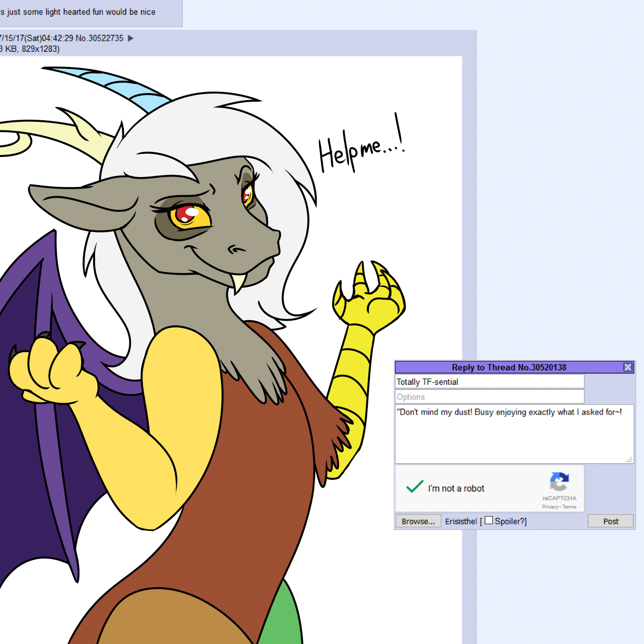Viewport: 644px width, 644px height.
Task: Click the reCAPTCHA logo icon
Action: click(559, 481)
